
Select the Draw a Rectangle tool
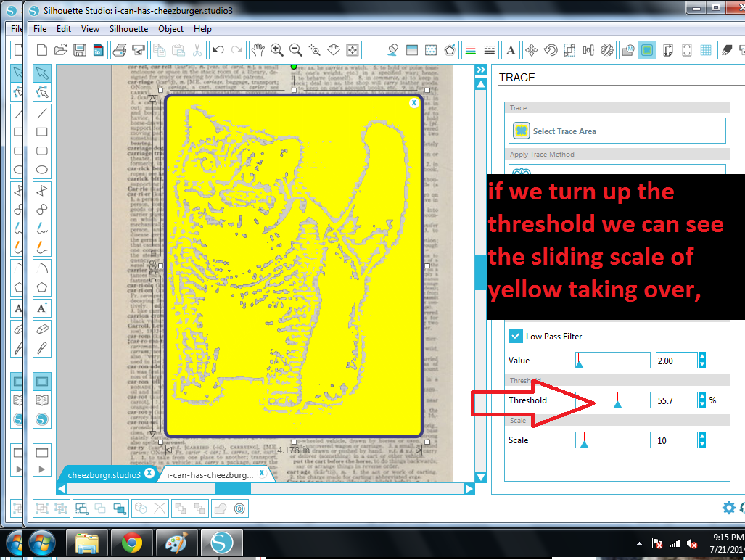pyautogui.click(x=42, y=131)
